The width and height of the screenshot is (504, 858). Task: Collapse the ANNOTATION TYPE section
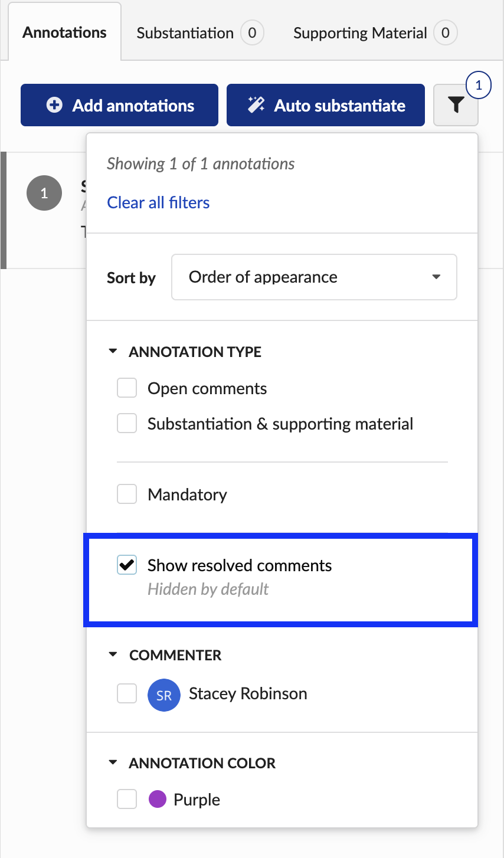point(113,352)
